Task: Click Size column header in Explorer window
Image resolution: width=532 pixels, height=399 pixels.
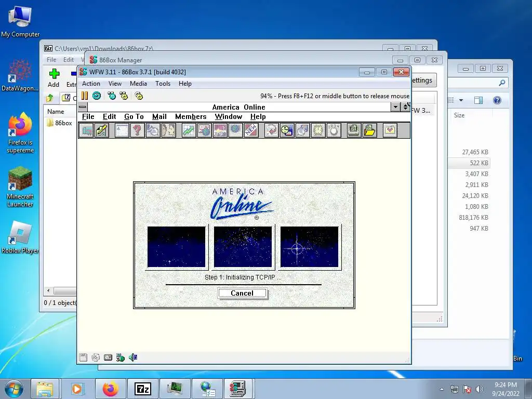Action: point(459,115)
